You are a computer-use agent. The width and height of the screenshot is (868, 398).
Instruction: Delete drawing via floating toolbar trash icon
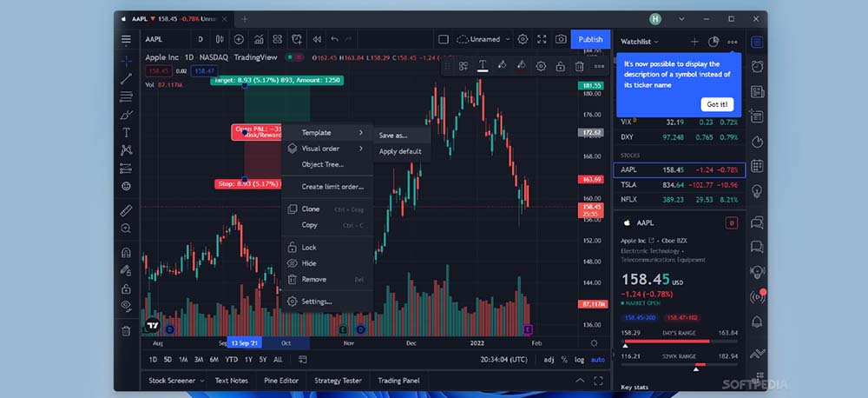click(579, 66)
